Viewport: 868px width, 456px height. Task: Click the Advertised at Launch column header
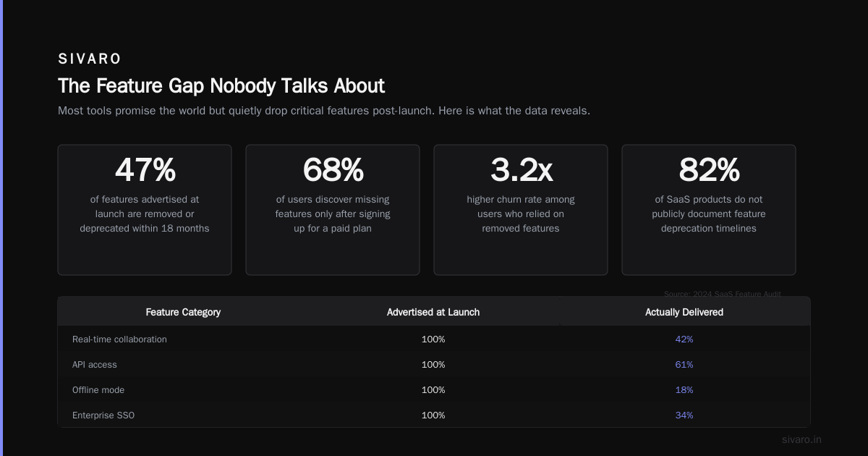(433, 312)
